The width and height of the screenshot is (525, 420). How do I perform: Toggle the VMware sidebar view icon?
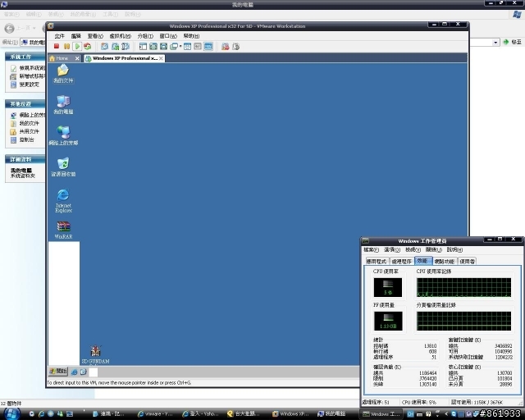tap(143, 47)
